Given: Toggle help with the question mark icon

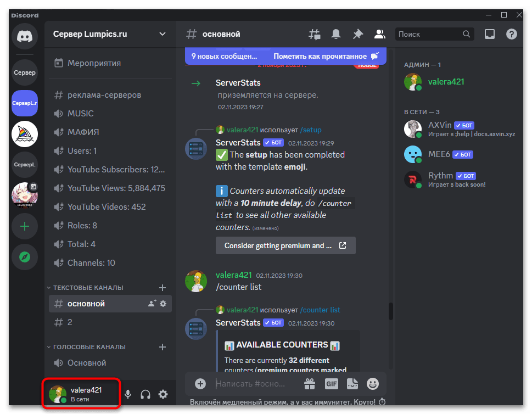Looking at the screenshot, I should click(x=511, y=33).
